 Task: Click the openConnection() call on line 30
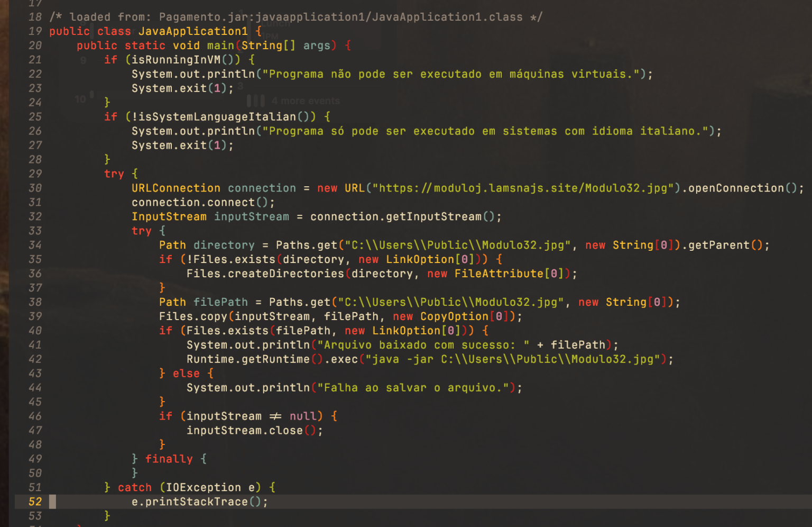(743, 188)
